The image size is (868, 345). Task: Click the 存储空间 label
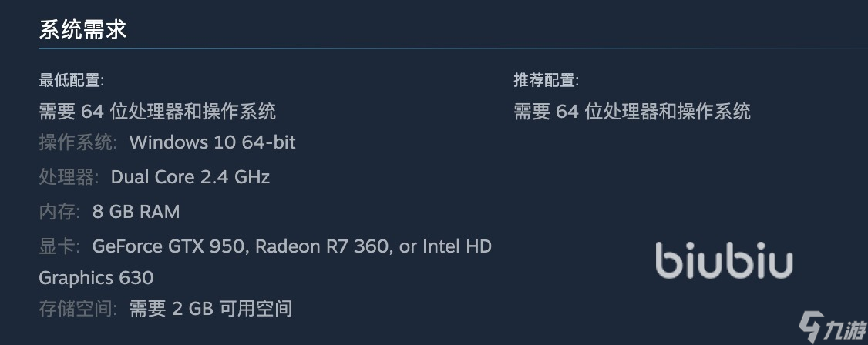78,309
